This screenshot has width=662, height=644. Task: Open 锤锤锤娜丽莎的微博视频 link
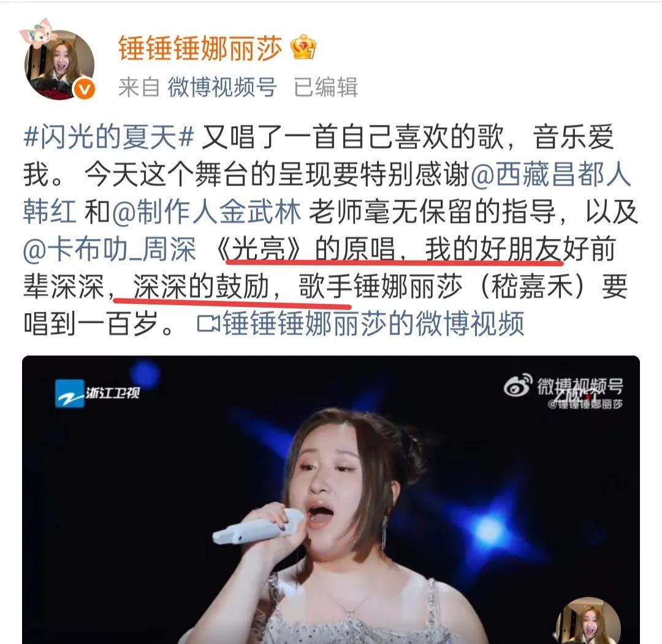(x=373, y=324)
